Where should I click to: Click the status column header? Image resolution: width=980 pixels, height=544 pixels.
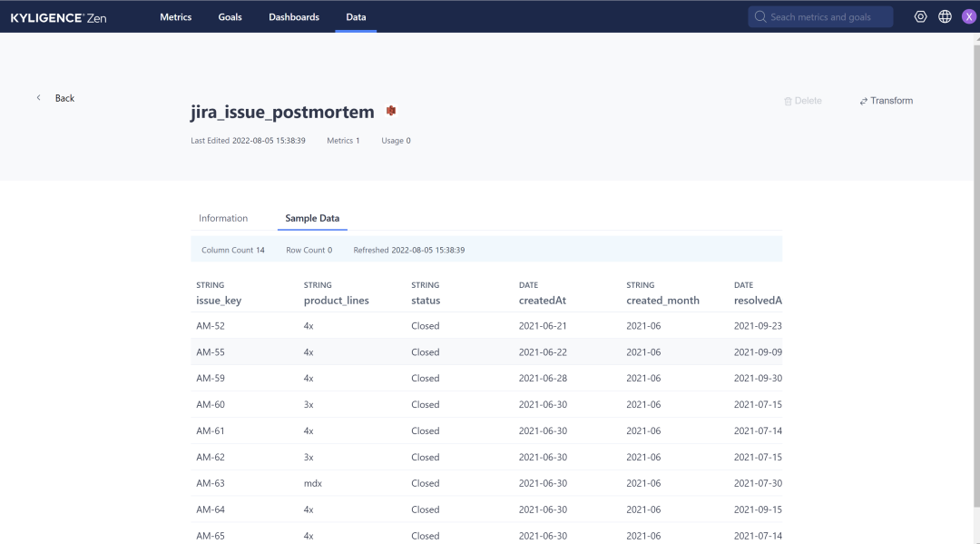pyautogui.click(x=426, y=300)
